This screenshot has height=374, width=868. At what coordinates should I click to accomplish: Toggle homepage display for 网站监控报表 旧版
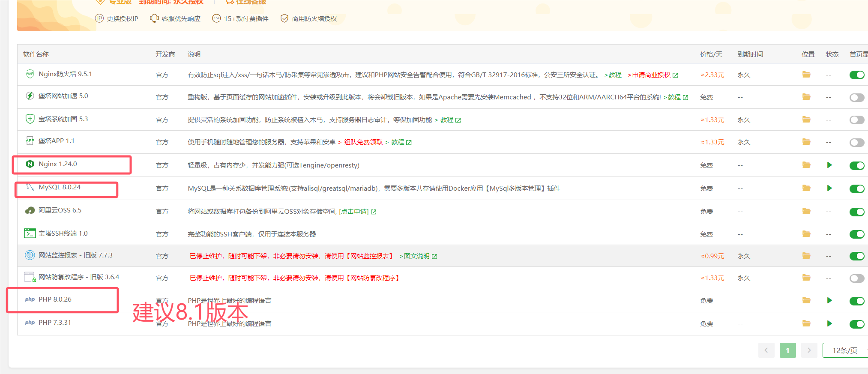857,256
